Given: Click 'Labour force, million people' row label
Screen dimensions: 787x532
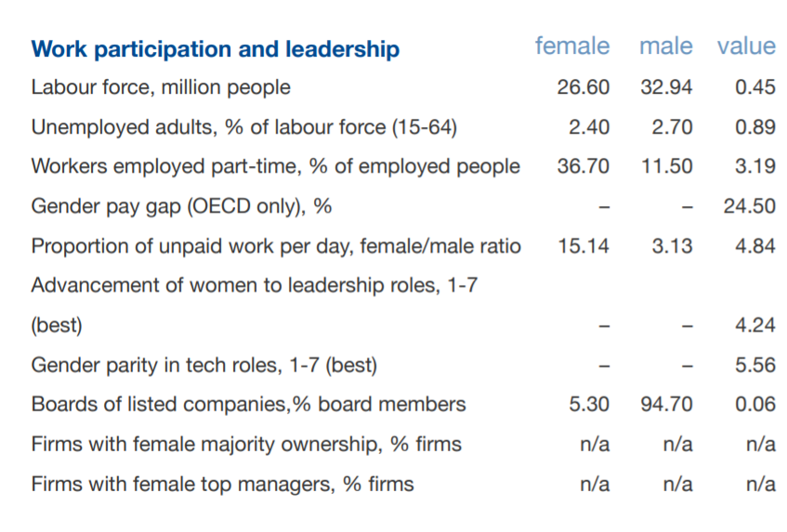Looking at the screenshot, I should pos(161,87).
